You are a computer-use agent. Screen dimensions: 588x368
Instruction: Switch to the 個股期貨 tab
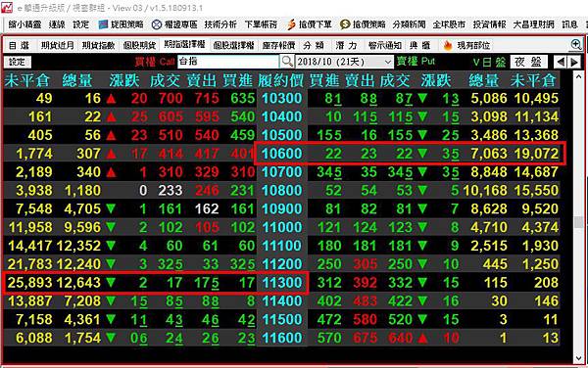(139, 46)
